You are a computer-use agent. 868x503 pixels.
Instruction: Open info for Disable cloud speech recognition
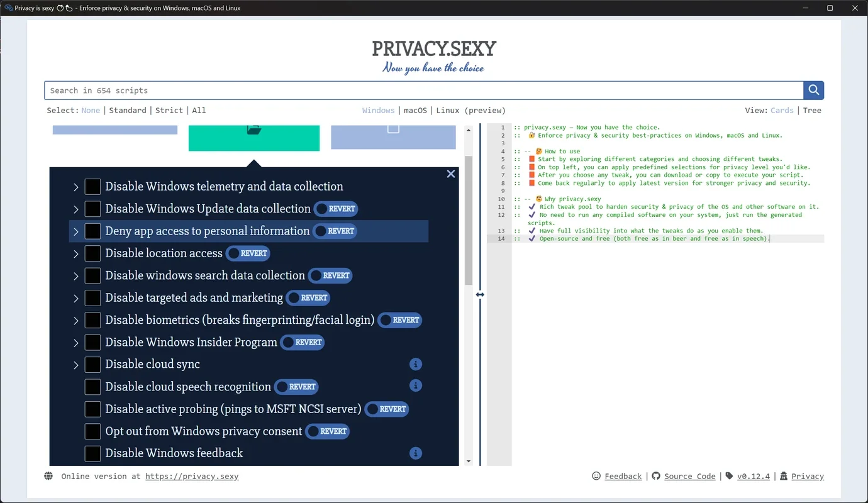415,385
